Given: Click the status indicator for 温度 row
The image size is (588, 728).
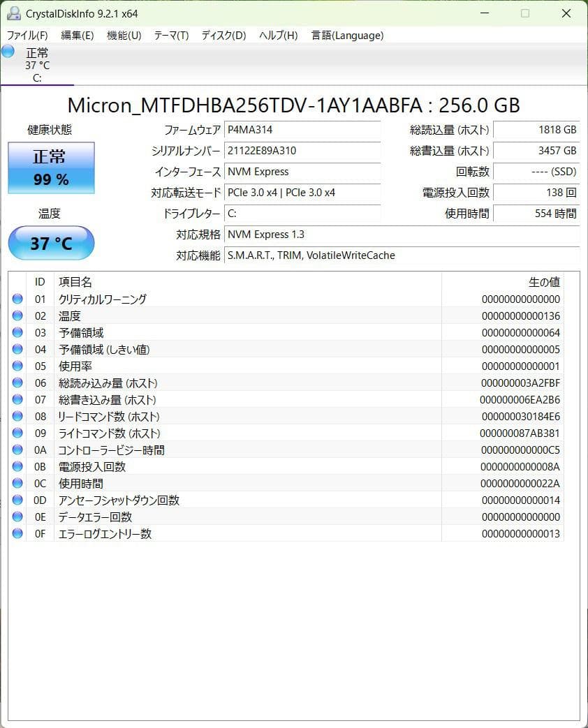Looking at the screenshot, I should (17, 315).
